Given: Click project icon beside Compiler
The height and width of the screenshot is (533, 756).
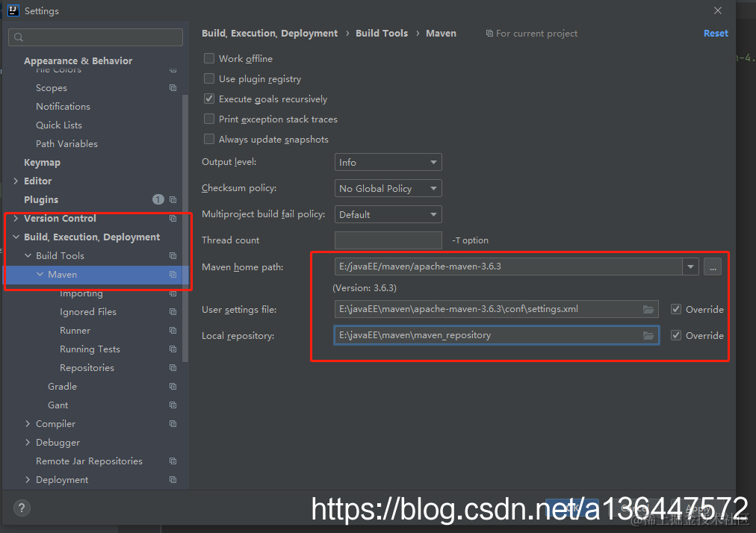Looking at the screenshot, I should [x=173, y=423].
